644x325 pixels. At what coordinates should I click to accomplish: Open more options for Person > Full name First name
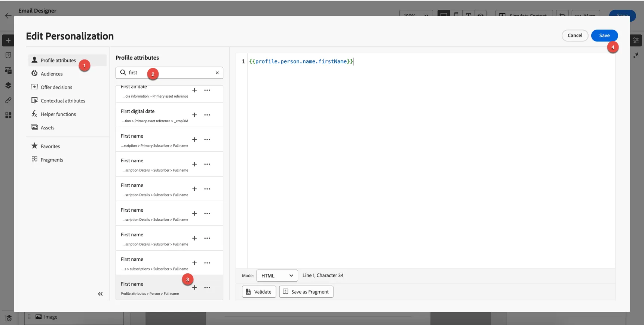[x=207, y=288]
